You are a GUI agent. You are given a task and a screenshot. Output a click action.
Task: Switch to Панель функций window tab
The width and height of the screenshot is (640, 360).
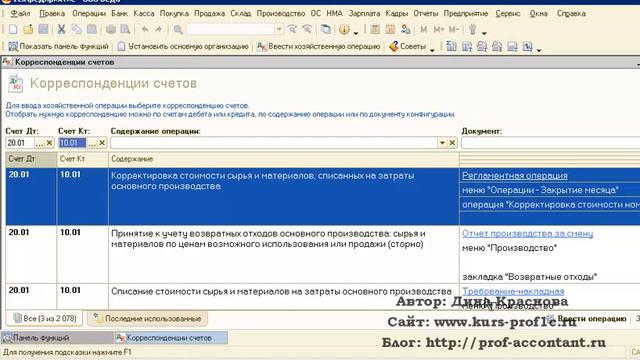57,338
